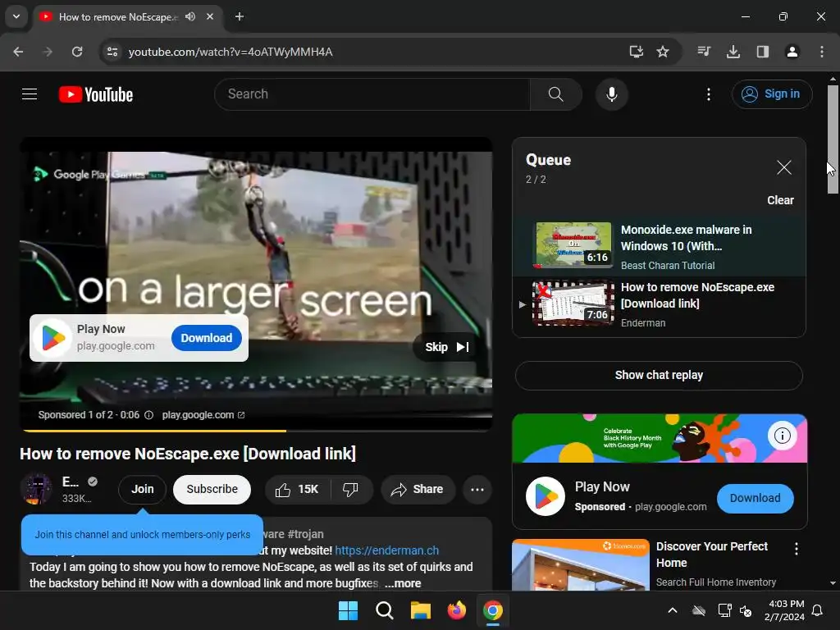Launch Firefox from taskbar
This screenshot has width=840, height=630.
(x=456, y=610)
